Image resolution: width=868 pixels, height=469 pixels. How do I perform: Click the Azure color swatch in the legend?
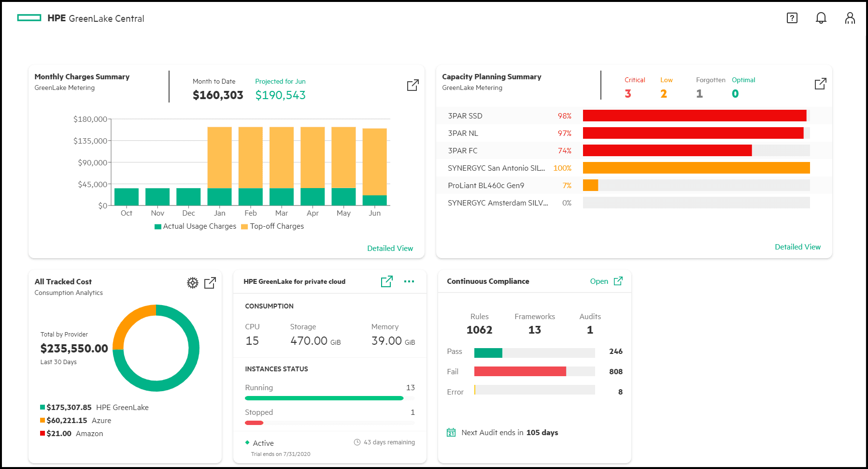[x=42, y=420]
